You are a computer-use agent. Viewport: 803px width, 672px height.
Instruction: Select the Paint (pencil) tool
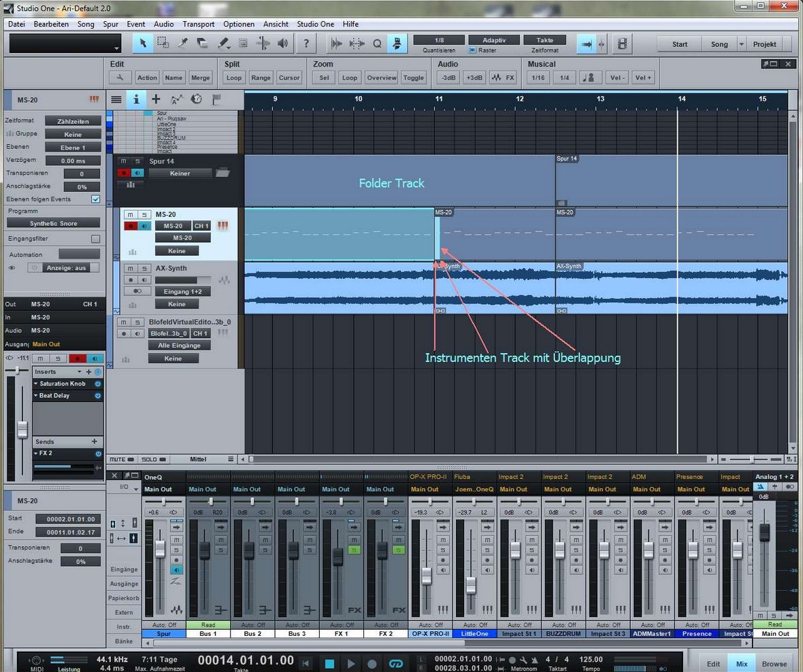tap(223, 44)
